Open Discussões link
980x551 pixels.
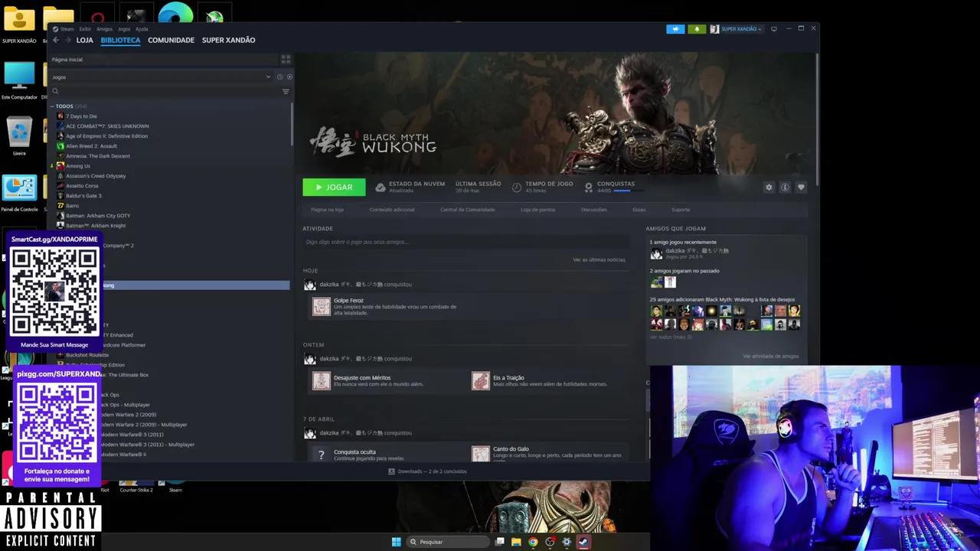(593, 210)
